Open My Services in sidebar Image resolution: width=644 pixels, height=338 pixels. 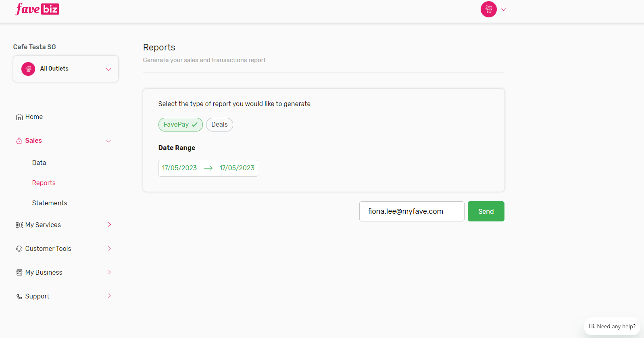(x=43, y=225)
